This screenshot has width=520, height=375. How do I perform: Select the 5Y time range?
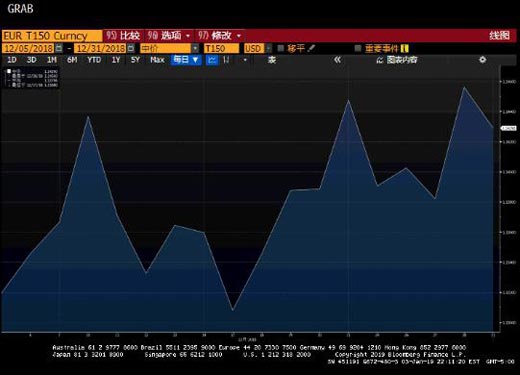pyautogui.click(x=135, y=60)
